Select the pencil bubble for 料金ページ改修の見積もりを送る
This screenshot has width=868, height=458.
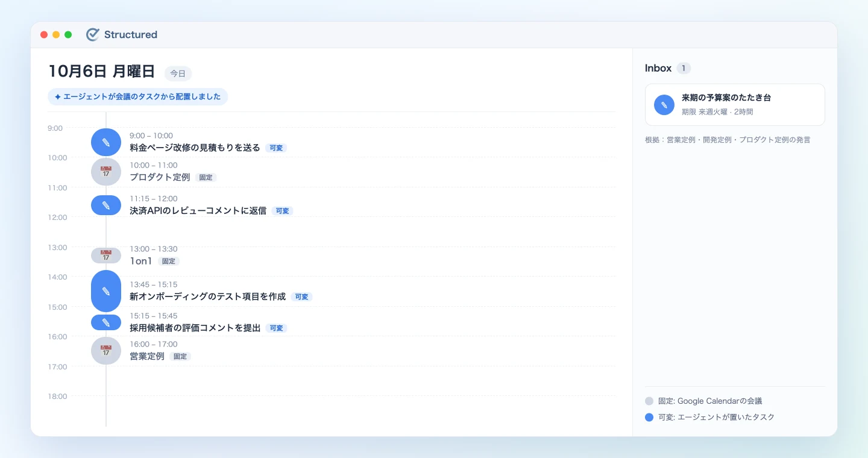106,142
